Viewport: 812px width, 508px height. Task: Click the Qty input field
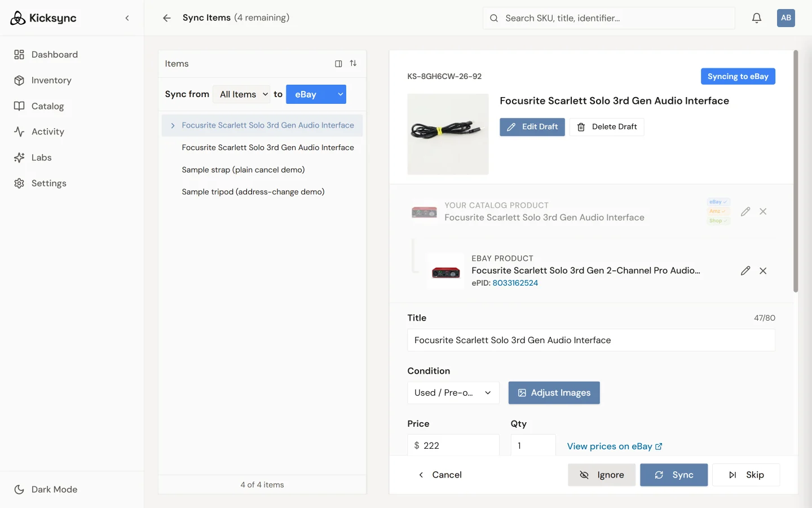[x=533, y=445]
